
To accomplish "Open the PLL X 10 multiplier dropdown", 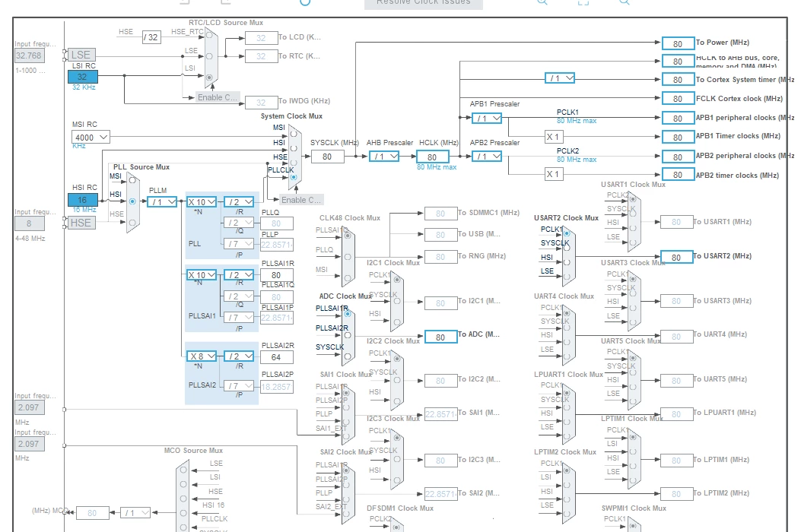I will click(202, 201).
